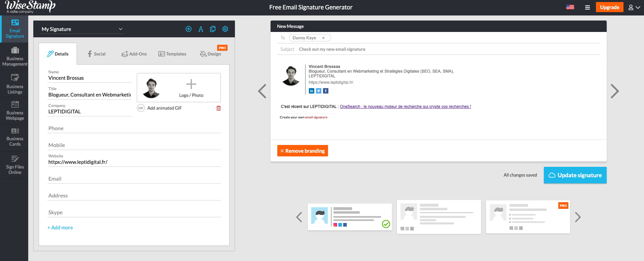Viewport: 644px width, 261px height.
Task: Click the Address input field
Action: click(134, 196)
